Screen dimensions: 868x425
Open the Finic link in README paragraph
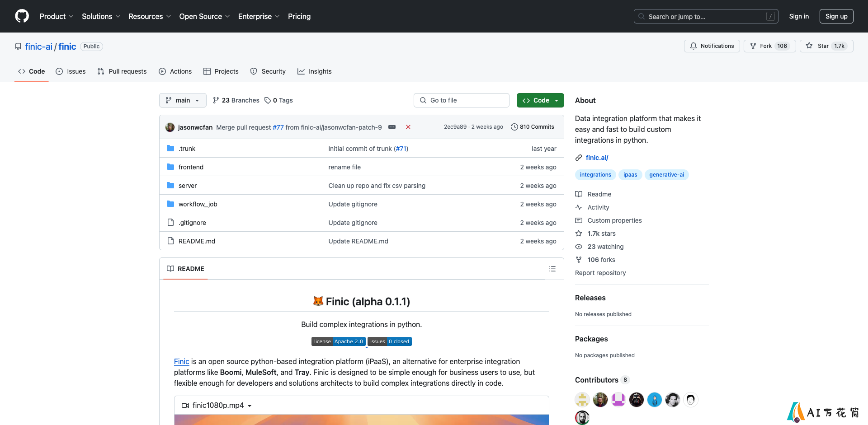point(182,361)
